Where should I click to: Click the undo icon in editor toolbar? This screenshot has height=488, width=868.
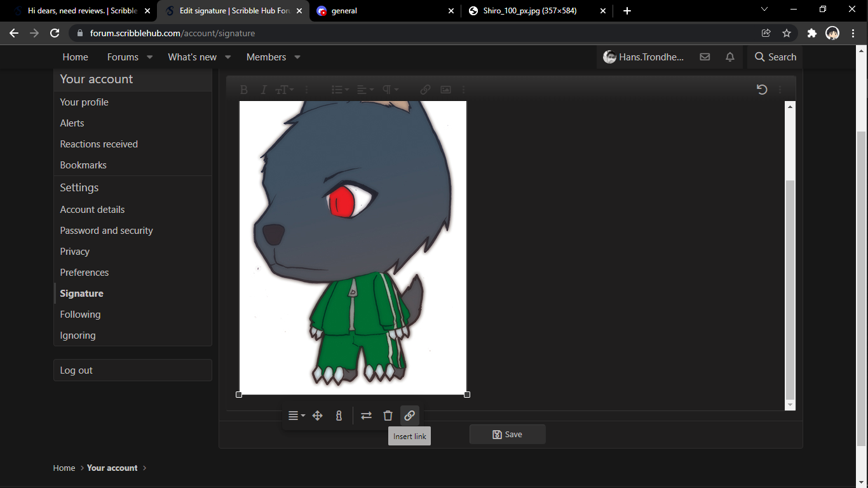tap(762, 90)
